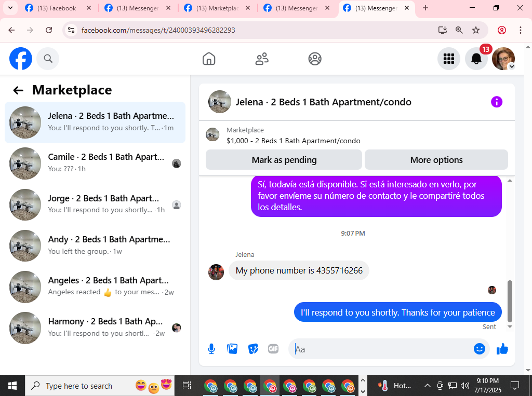This screenshot has height=396, width=532.
Task: Open Jorge conversation in the list
Action: click(x=95, y=205)
